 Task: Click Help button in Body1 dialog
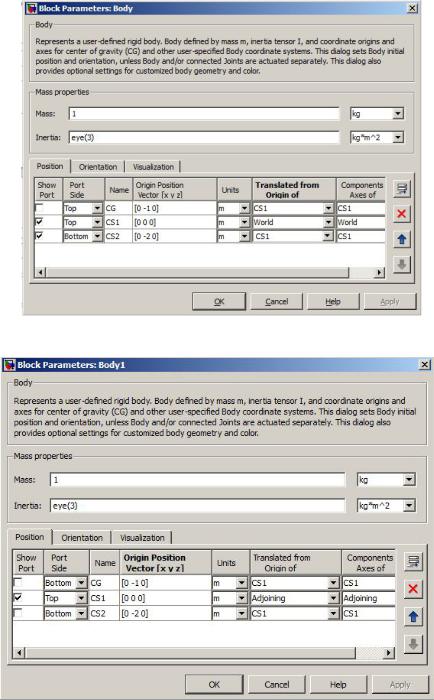click(338, 684)
